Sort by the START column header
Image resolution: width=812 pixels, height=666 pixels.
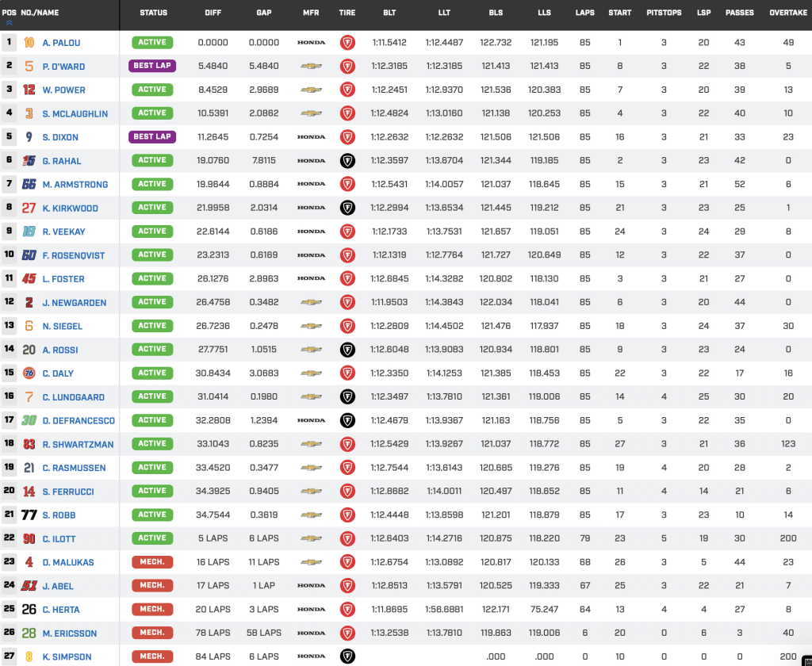click(x=620, y=13)
